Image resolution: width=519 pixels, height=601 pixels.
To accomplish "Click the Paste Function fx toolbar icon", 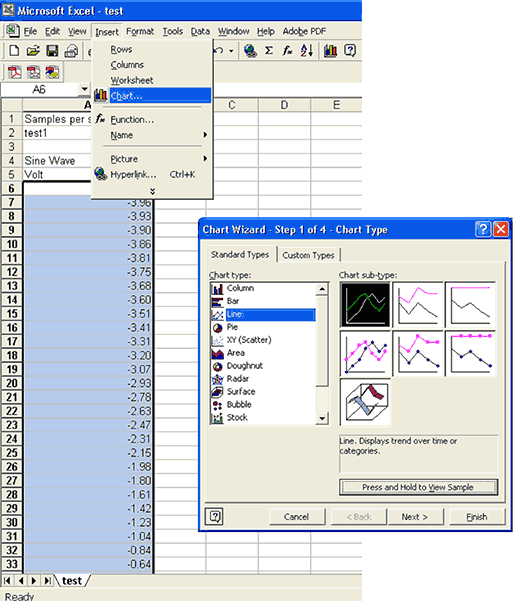I will tap(287, 50).
